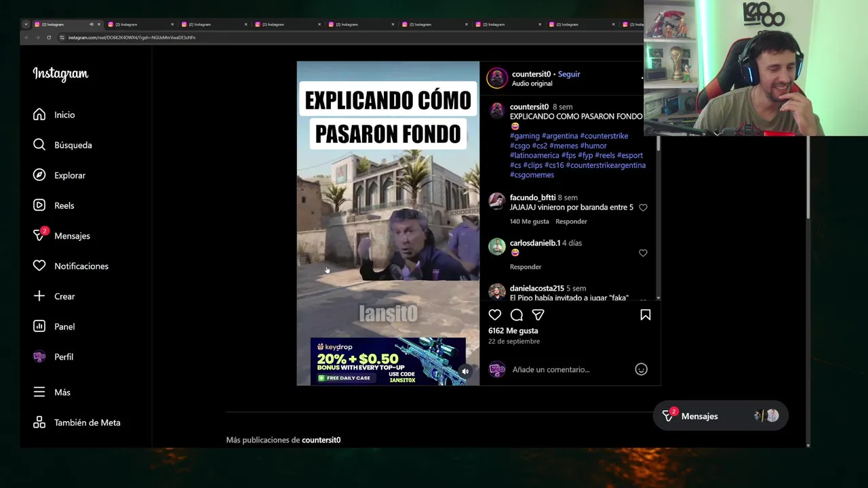Viewport: 868px width, 488px height.
Task: Click the browser address bar URL
Action: click(x=132, y=37)
